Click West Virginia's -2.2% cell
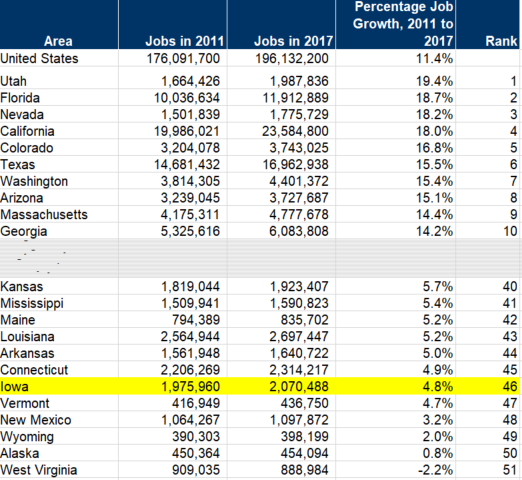This screenshot has width=522, height=480. tap(395, 470)
